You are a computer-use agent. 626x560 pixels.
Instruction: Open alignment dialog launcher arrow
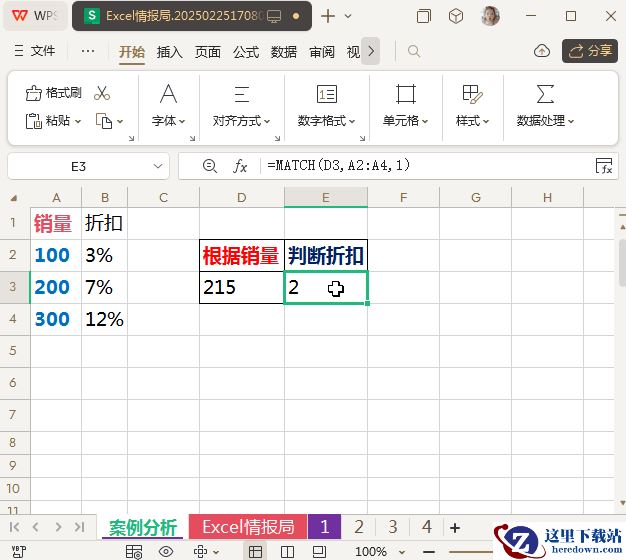click(277, 138)
